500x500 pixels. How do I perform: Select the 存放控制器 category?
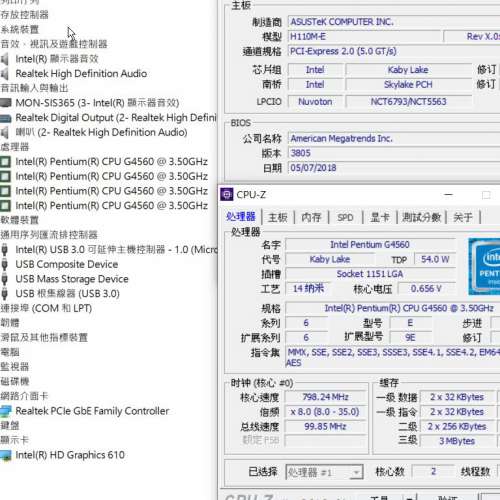click(25, 15)
